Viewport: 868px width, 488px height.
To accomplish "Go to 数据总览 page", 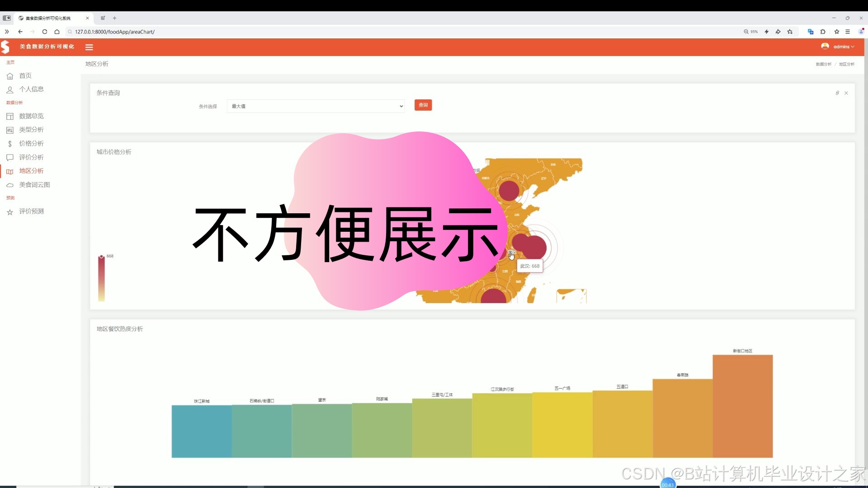I will pyautogui.click(x=31, y=116).
